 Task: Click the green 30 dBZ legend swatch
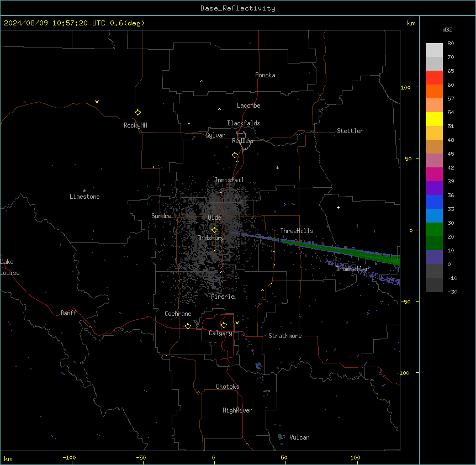(434, 230)
